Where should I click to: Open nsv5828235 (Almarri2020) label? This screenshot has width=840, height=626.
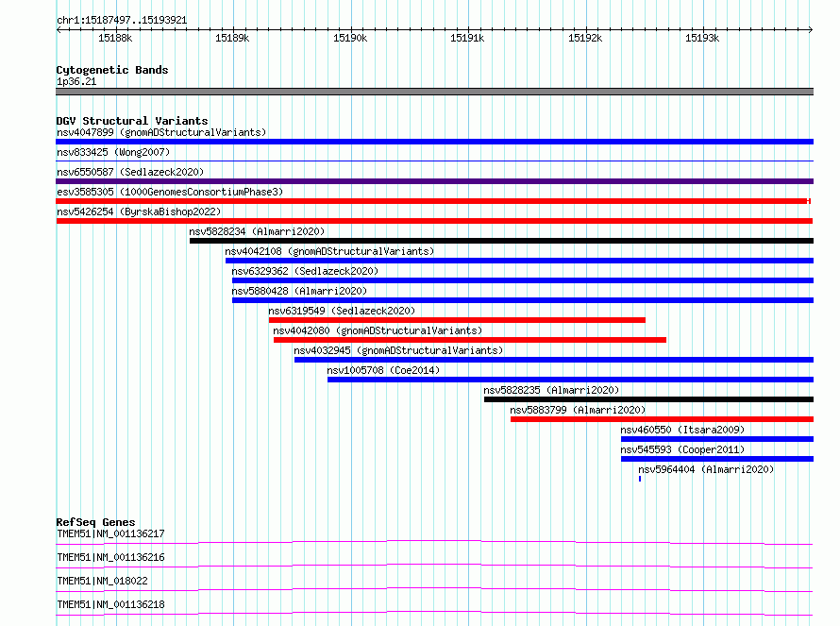(x=551, y=390)
